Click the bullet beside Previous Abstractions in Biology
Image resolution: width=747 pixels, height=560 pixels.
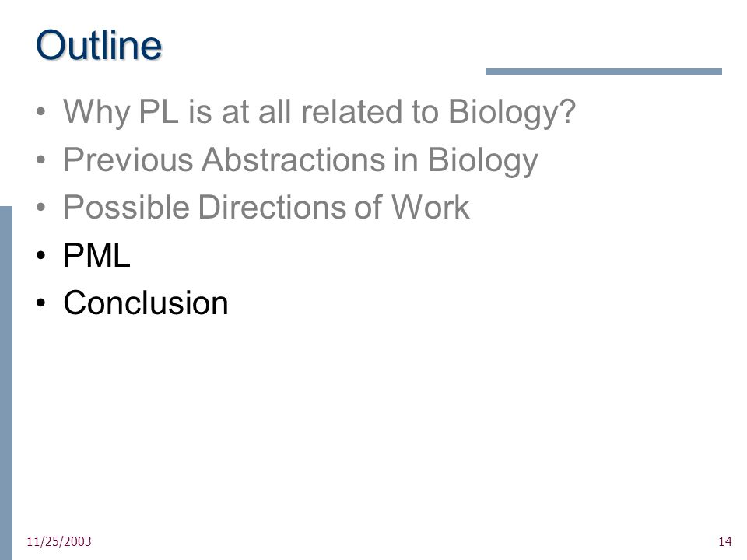[41, 159]
